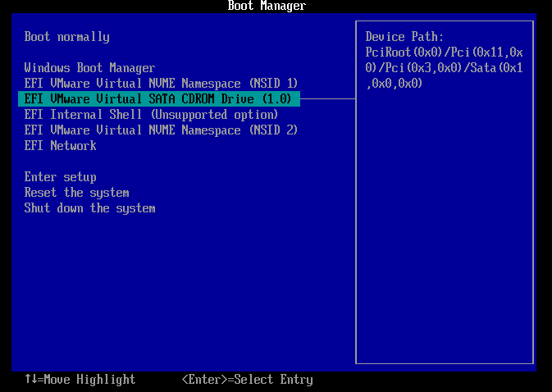This screenshot has width=552, height=392.
Task: Choose Windows Boot Manager boot option
Action: click(89, 68)
